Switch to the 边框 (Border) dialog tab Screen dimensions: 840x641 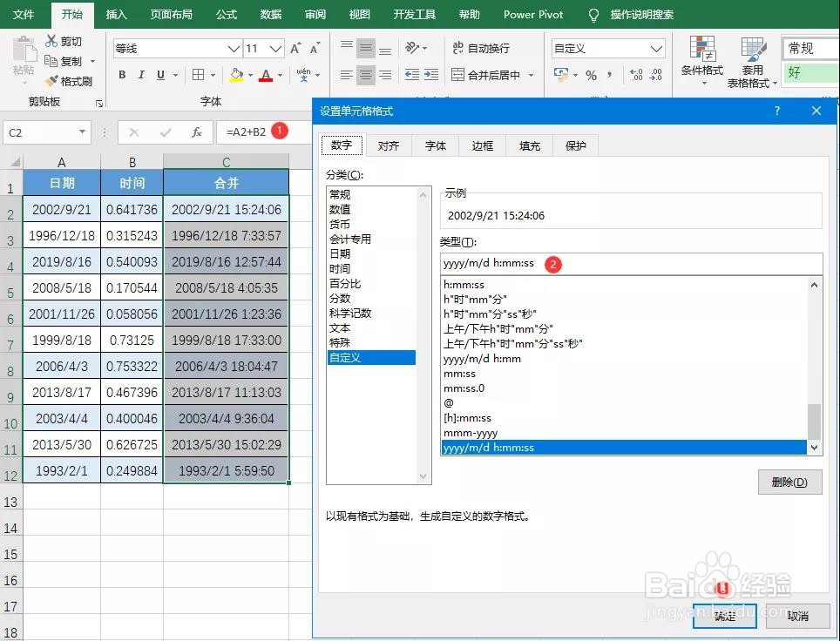482,145
